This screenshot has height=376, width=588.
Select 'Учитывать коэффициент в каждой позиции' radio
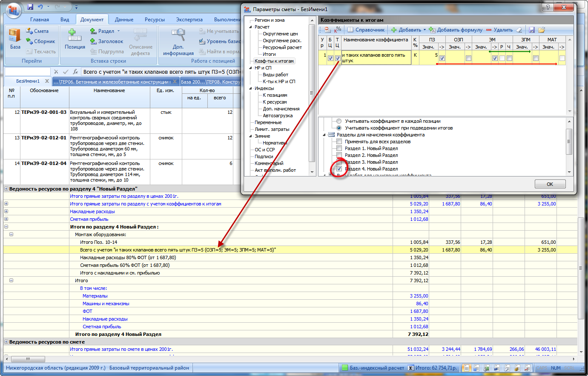pos(339,121)
